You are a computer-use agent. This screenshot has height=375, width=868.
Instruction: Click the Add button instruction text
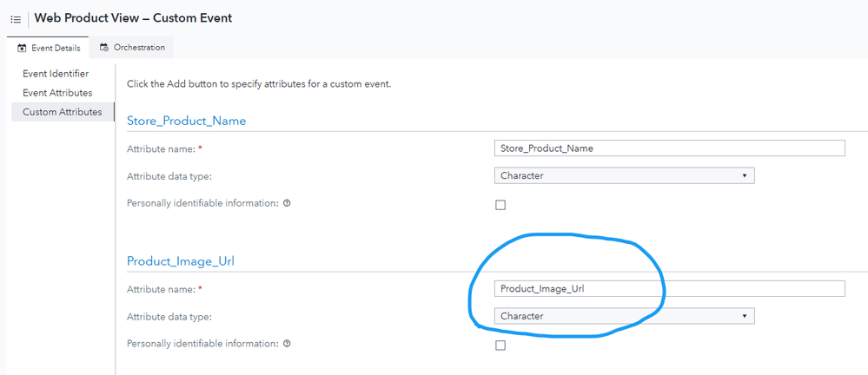coord(258,84)
